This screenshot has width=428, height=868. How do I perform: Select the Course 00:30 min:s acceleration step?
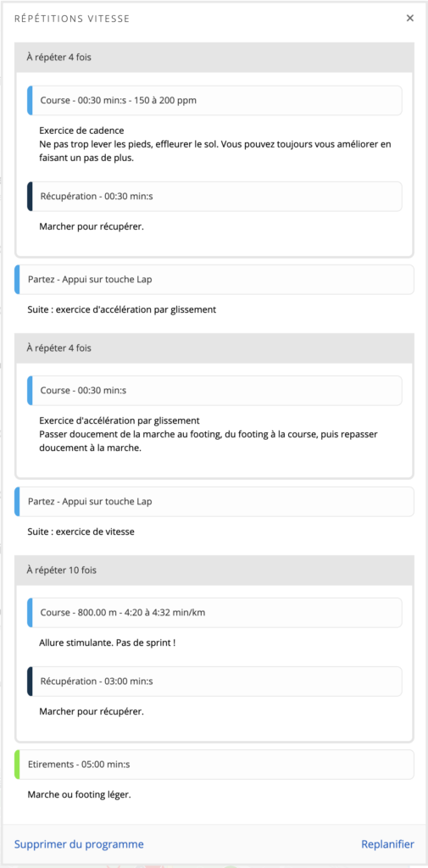point(214,391)
